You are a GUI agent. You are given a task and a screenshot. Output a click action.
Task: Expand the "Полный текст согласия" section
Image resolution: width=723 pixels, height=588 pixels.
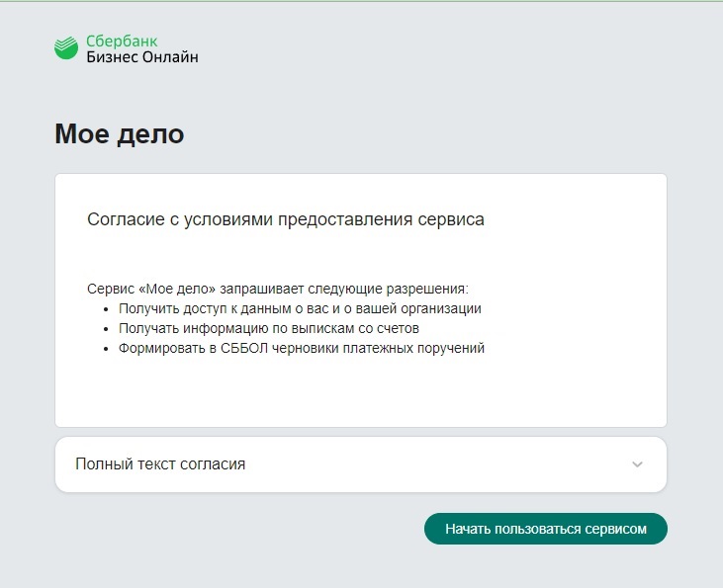click(361, 464)
